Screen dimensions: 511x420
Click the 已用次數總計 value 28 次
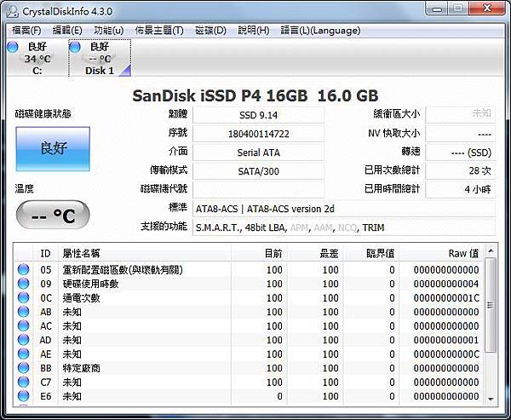point(461,171)
